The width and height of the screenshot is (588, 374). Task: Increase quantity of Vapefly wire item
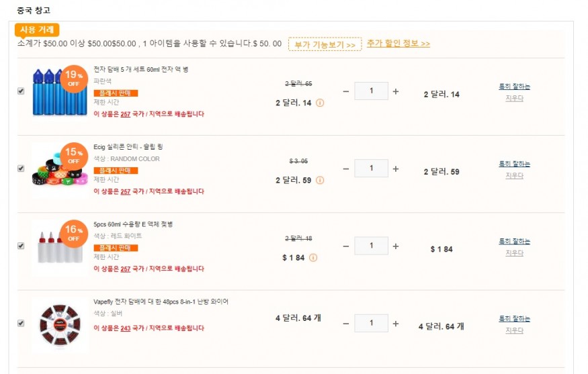[396, 324]
